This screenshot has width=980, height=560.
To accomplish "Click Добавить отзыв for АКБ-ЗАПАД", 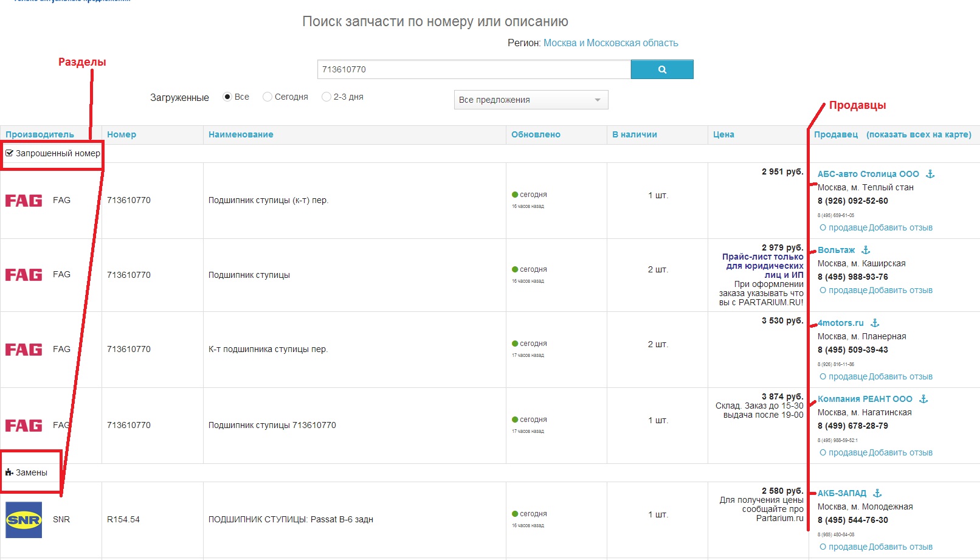I will tap(900, 547).
